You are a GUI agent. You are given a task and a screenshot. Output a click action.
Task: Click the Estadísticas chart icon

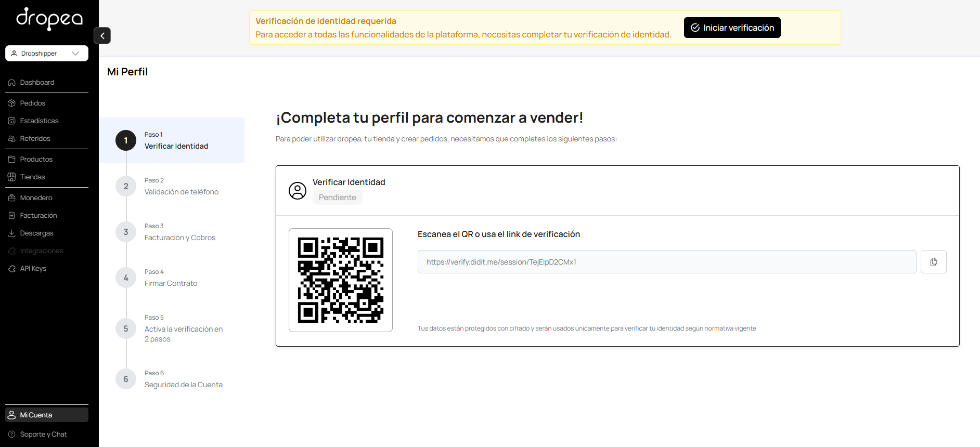pos(12,121)
